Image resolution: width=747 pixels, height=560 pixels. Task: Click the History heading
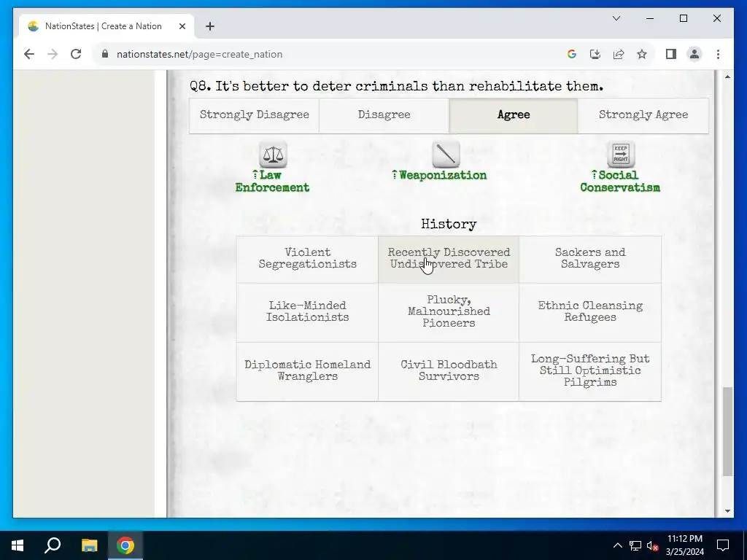pos(449,225)
